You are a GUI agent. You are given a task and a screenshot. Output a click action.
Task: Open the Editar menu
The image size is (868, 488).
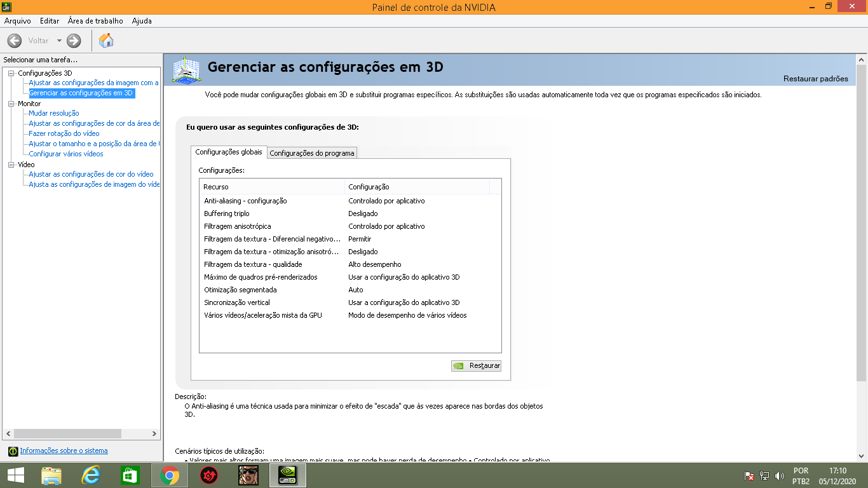50,21
